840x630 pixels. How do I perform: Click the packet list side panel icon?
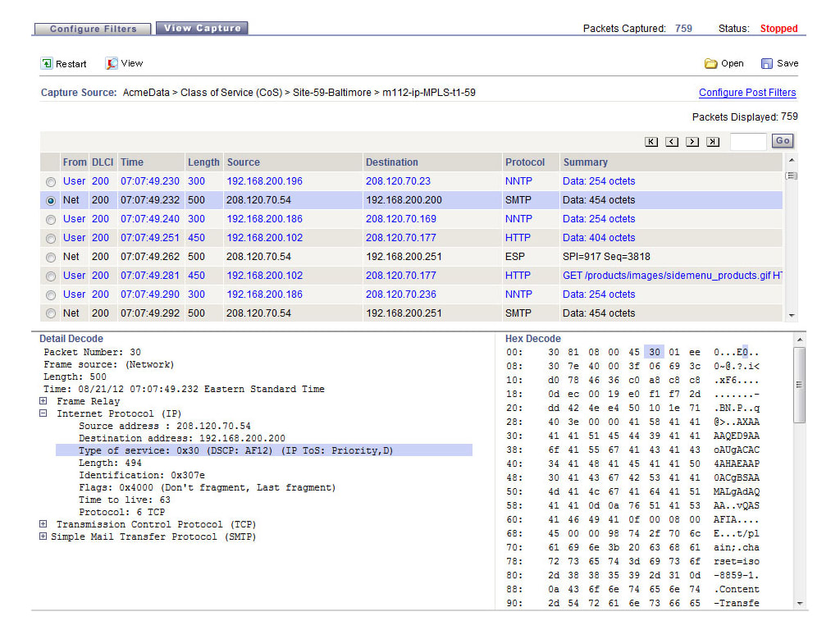coord(792,176)
